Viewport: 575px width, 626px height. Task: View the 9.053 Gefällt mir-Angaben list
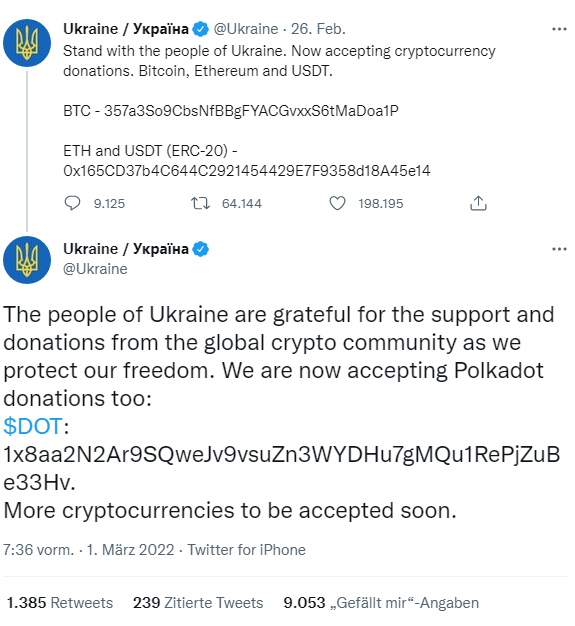(x=381, y=602)
